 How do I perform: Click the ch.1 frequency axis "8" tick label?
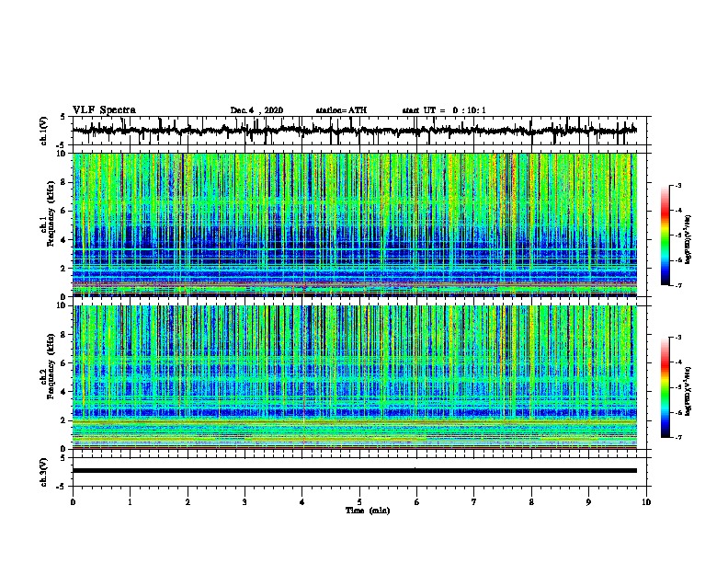tap(64, 182)
